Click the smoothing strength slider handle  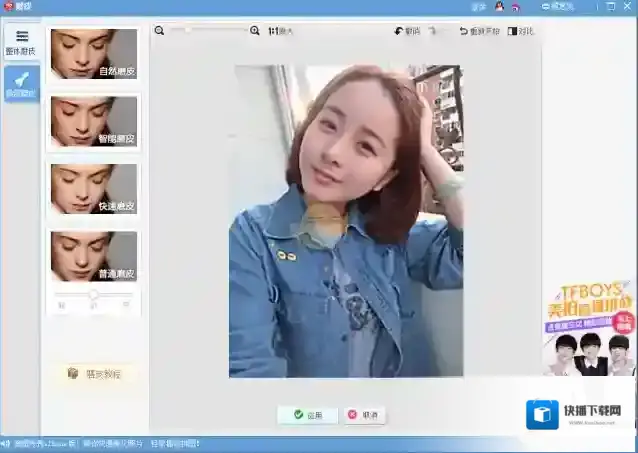click(x=93, y=294)
